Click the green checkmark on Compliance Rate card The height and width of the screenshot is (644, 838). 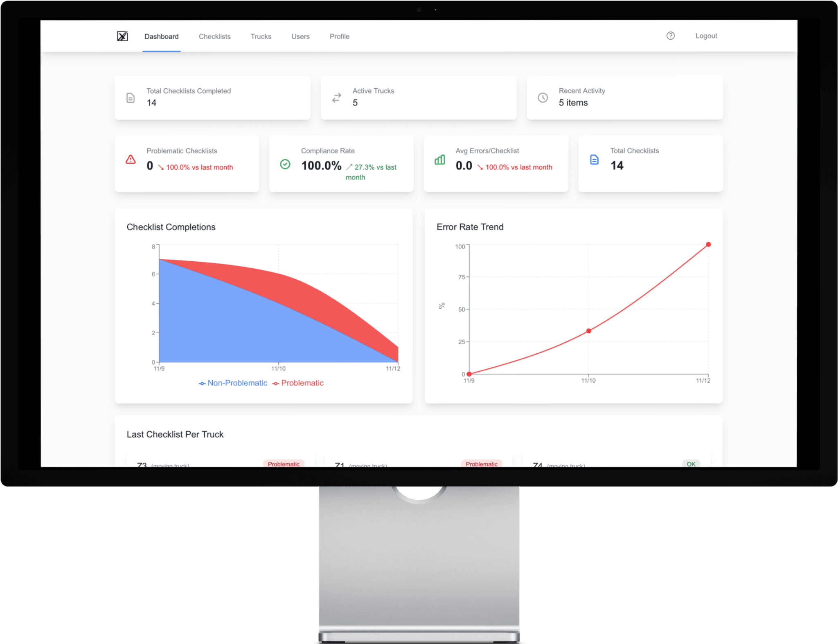pos(285,164)
